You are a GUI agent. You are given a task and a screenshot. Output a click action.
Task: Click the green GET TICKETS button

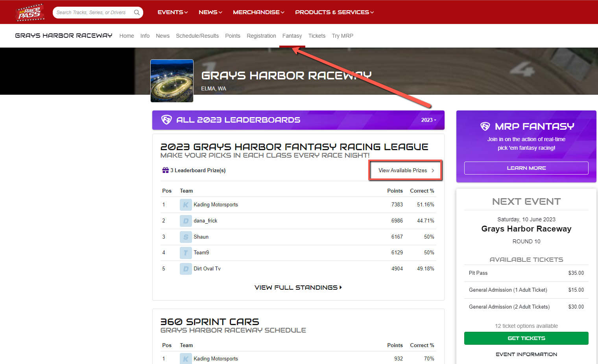[526, 338]
